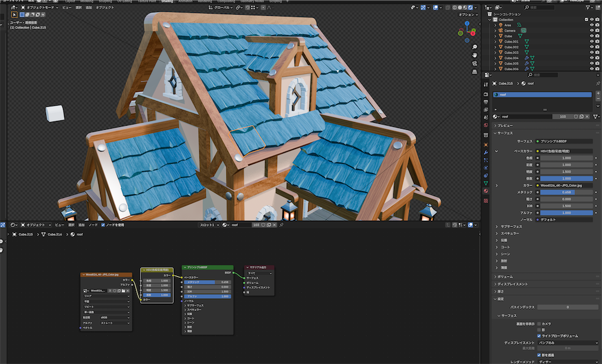
Task: Open outliner filter funnel icon
Action: pyautogui.click(x=588, y=7)
